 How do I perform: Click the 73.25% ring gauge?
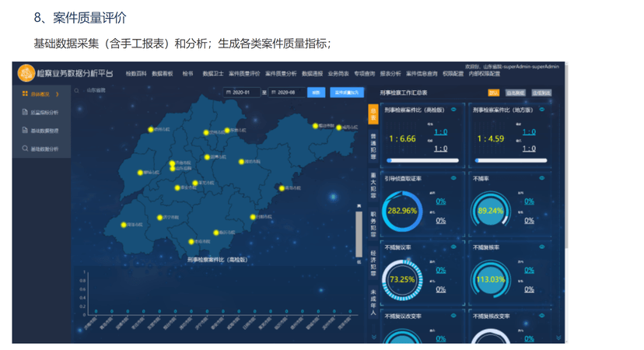click(402, 280)
